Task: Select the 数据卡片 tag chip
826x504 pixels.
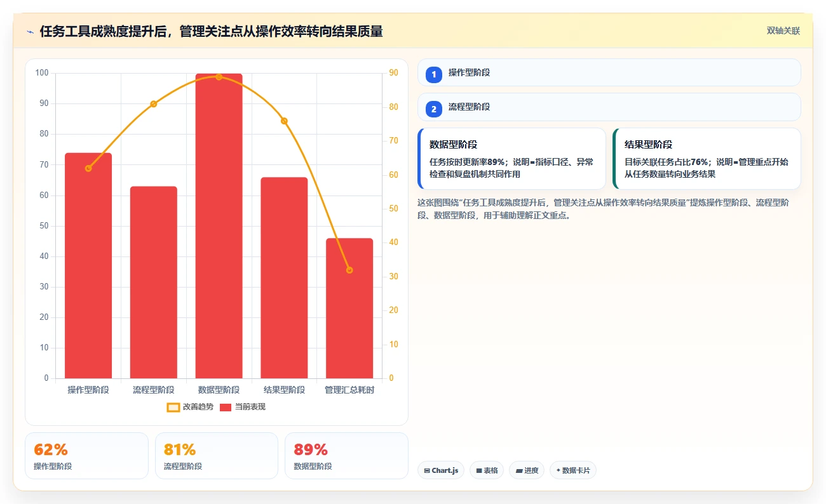Action: click(573, 470)
